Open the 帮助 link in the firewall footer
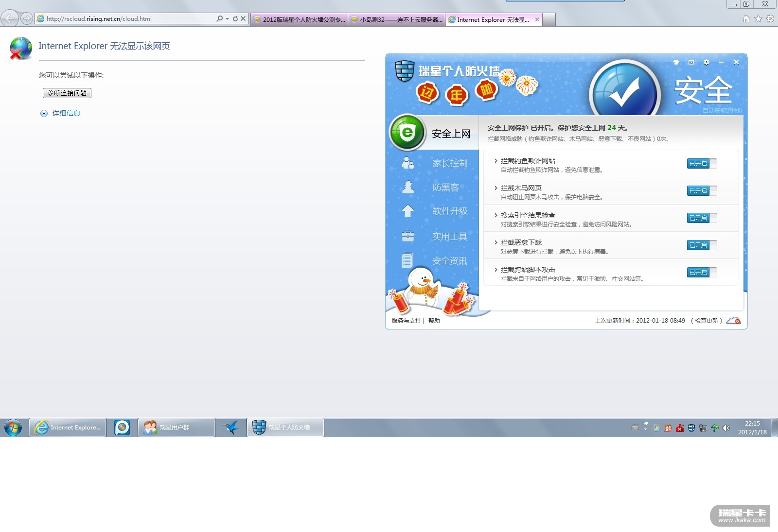 (x=434, y=321)
